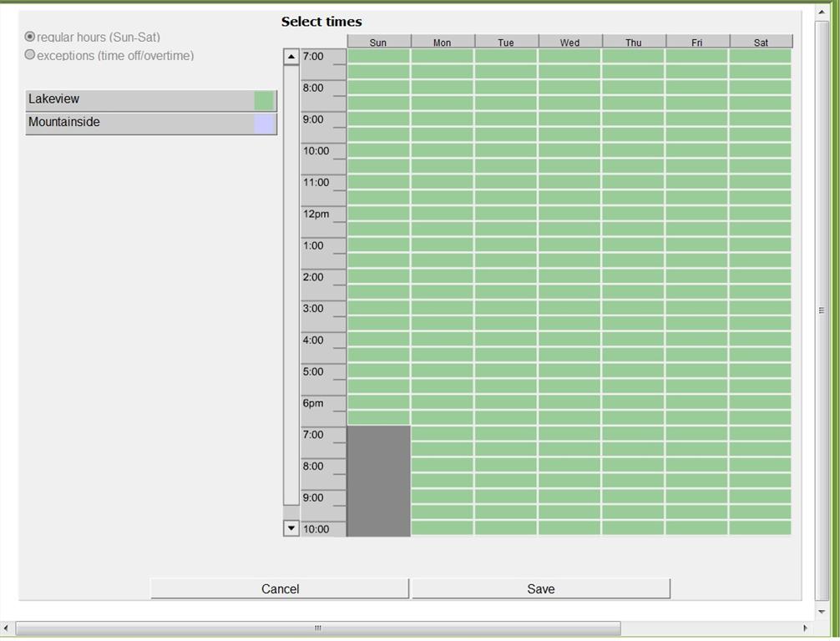This screenshot has height=641, width=840.
Task: Click the page vertical scrollbar thumb
Action: [822, 310]
